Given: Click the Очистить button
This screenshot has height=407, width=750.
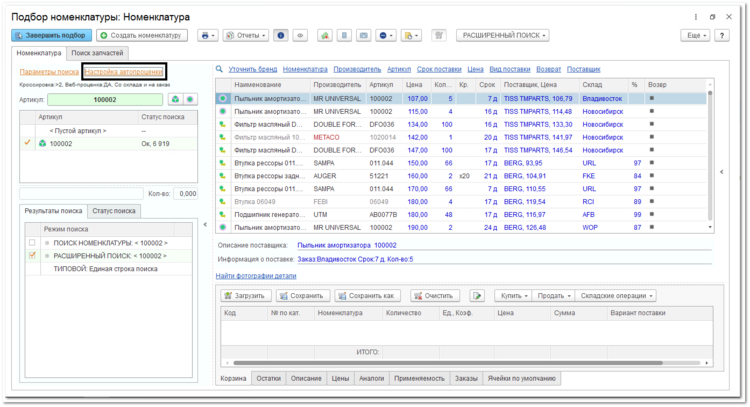Looking at the screenshot, I should pos(434,296).
